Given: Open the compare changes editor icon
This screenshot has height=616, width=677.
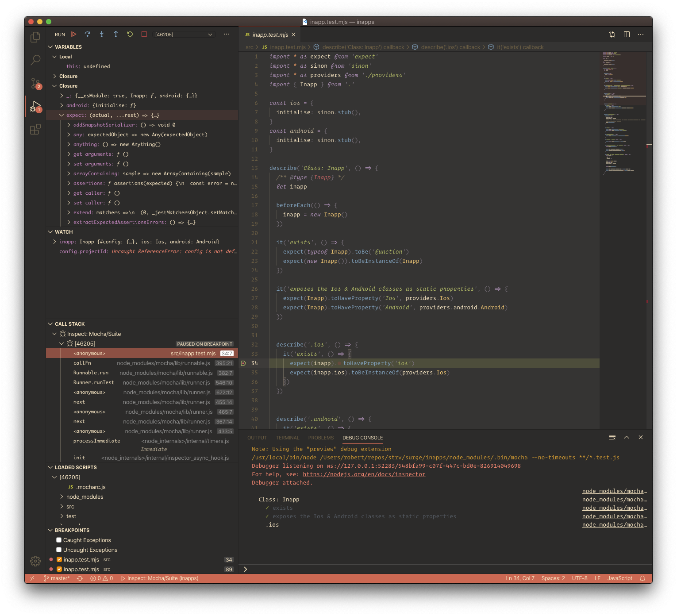Looking at the screenshot, I should [x=612, y=35].
